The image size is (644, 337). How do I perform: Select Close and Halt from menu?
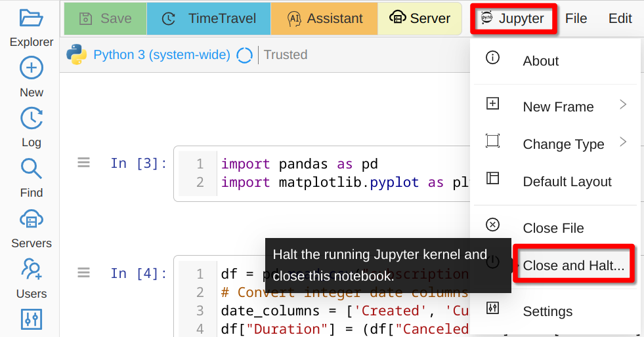pos(573,266)
